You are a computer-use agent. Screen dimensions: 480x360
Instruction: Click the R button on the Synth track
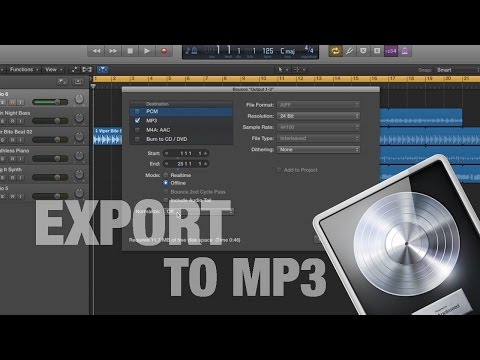(12, 178)
